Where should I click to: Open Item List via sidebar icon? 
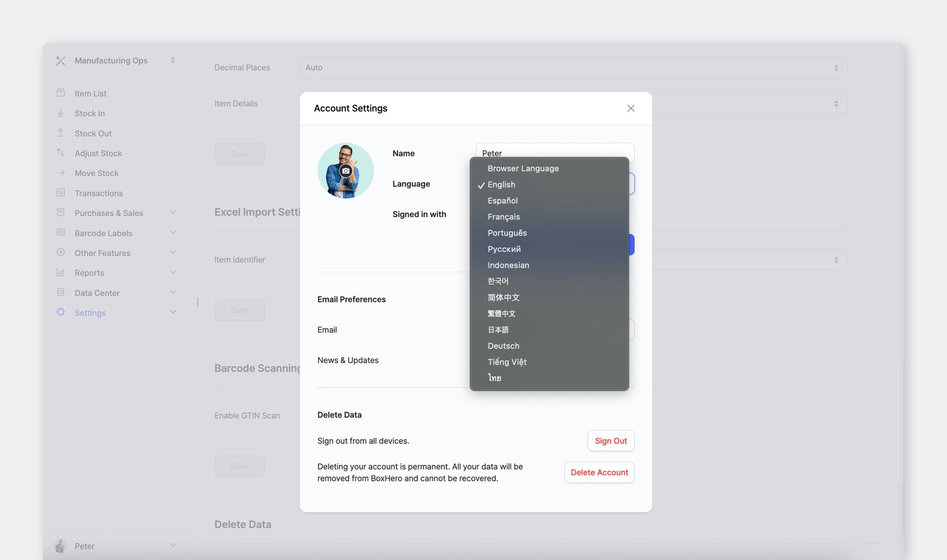[x=60, y=93]
